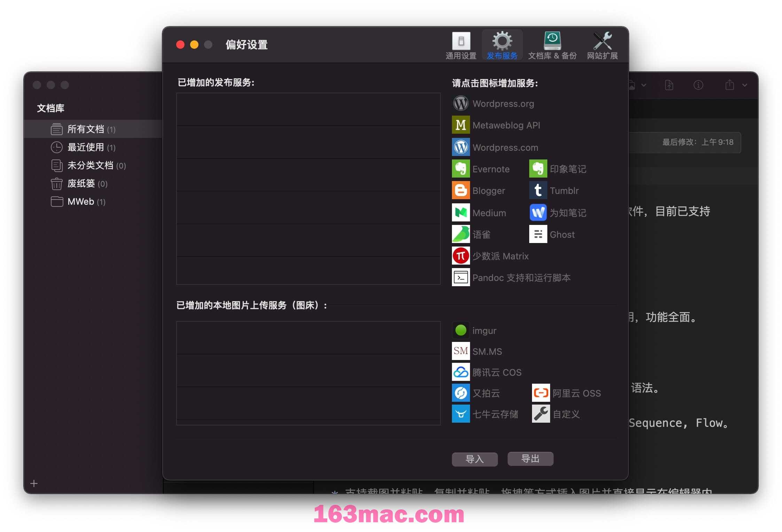Add 阿里云 OSS image service
The image size is (782, 532).
[x=541, y=393]
